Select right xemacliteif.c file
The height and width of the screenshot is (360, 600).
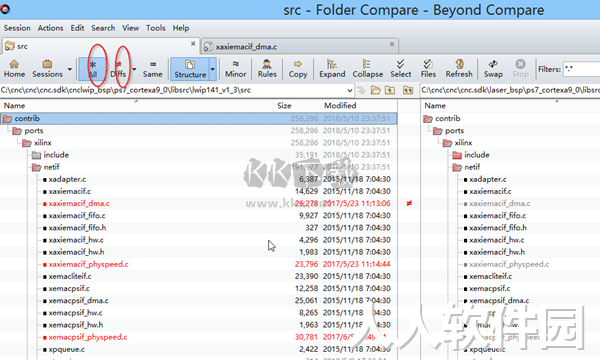coord(491,276)
